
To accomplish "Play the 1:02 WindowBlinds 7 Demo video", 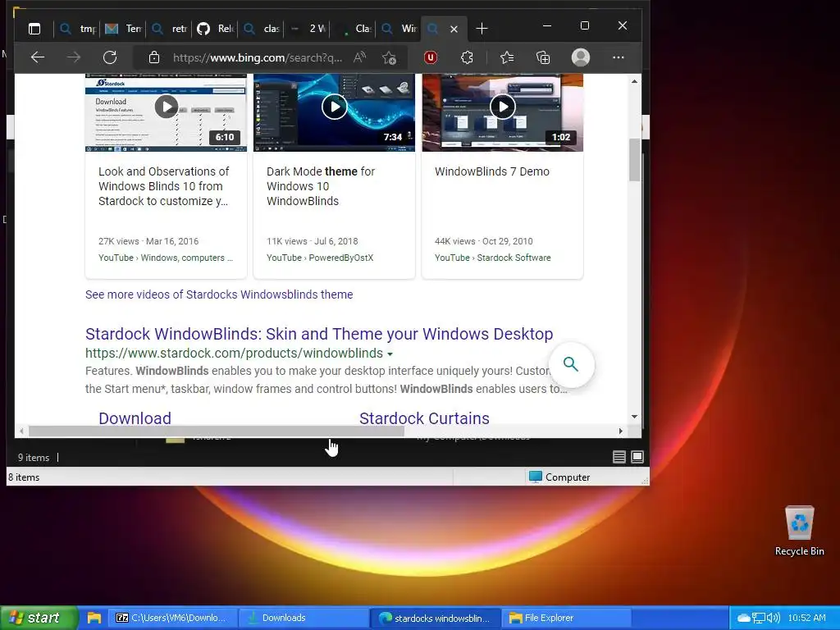I will click(x=503, y=107).
